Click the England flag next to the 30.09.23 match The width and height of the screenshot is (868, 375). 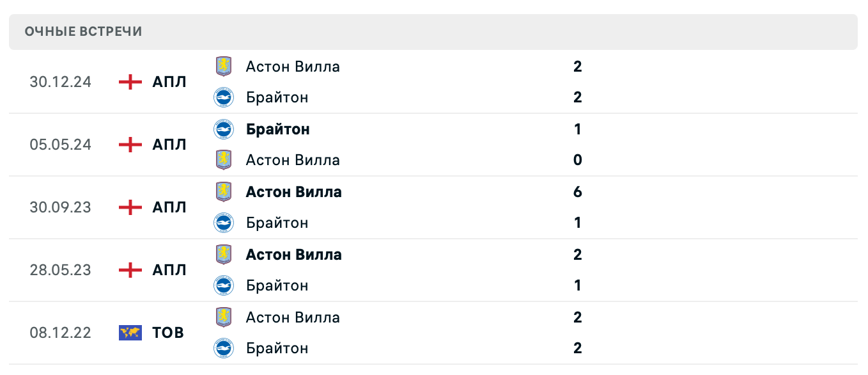pyautogui.click(x=130, y=207)
